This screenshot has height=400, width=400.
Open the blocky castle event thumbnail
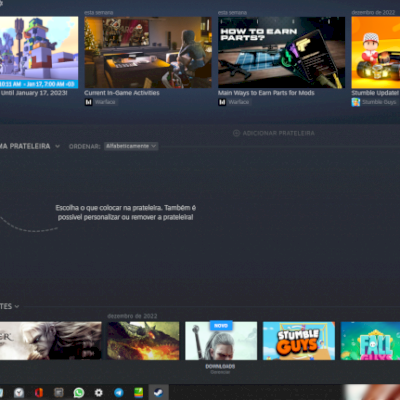(39, 52)
